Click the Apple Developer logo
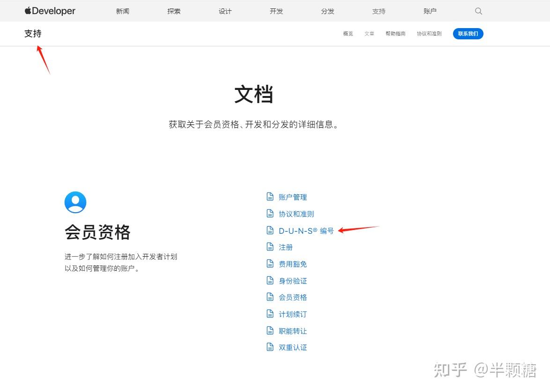 click(49, 11)
